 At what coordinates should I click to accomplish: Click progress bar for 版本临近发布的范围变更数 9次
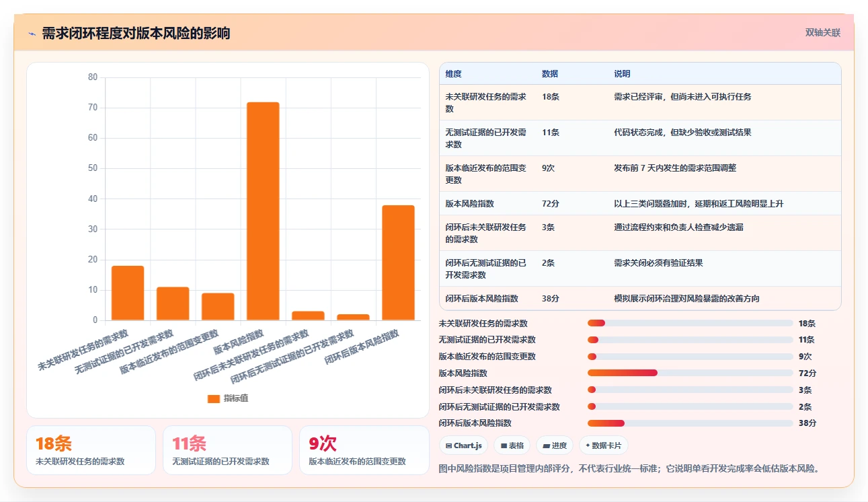(691, 357)
